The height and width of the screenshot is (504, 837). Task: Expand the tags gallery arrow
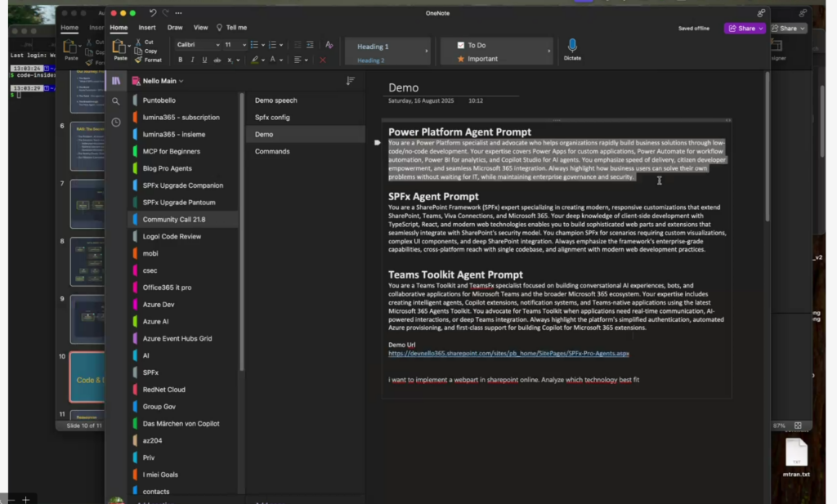coord(548,51)
